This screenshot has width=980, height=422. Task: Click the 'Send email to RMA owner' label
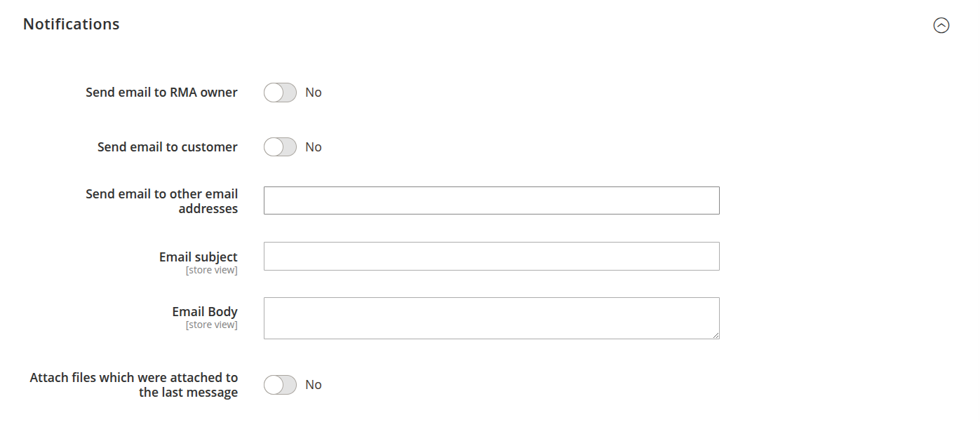[x=161, y=93]
